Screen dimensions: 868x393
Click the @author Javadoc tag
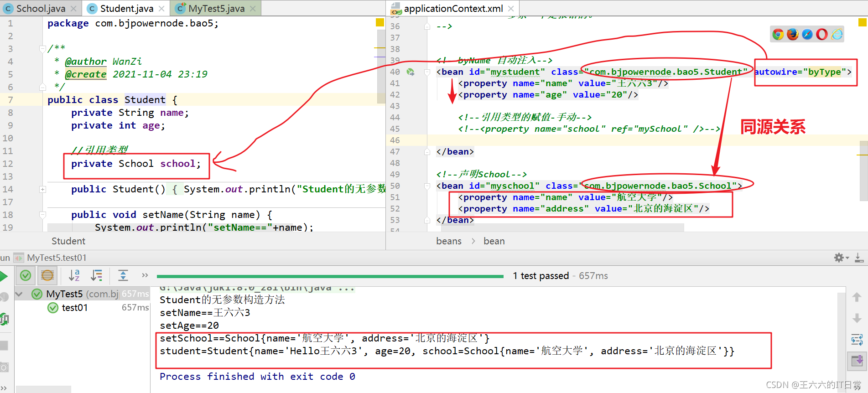(x=86, y=62)
